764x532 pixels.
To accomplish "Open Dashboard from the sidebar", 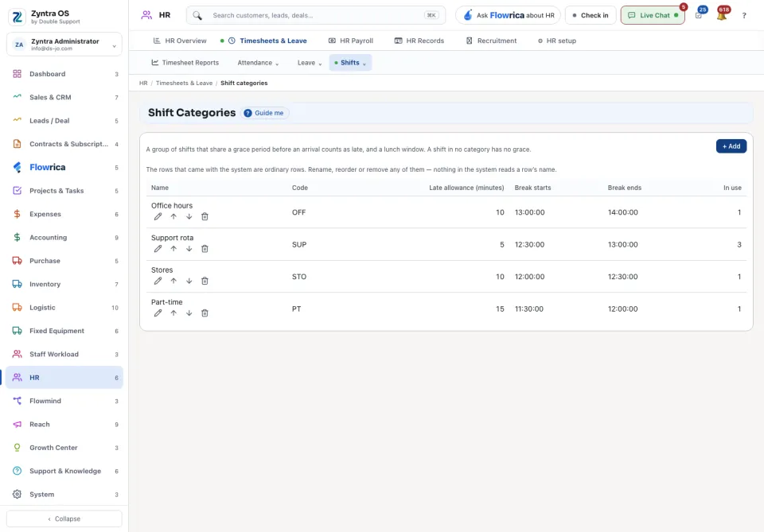I will click(x=64, y=74).
